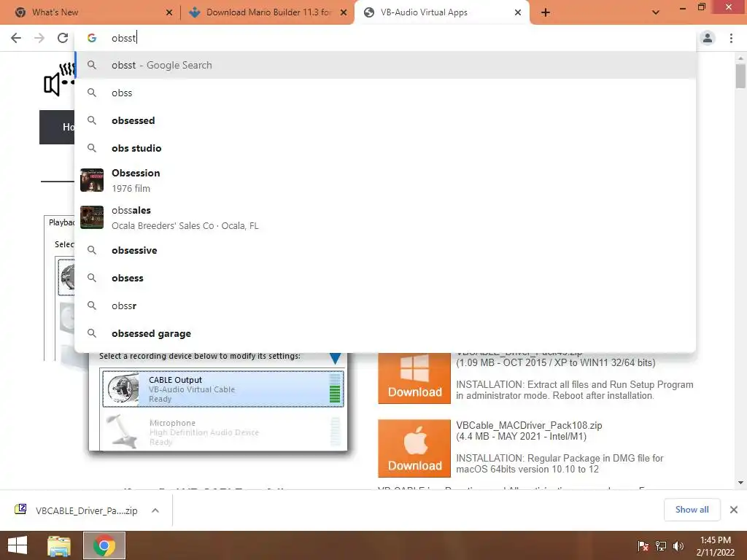Click the Mac Download button
Screen dimensions: 747x560
point(414,448)
